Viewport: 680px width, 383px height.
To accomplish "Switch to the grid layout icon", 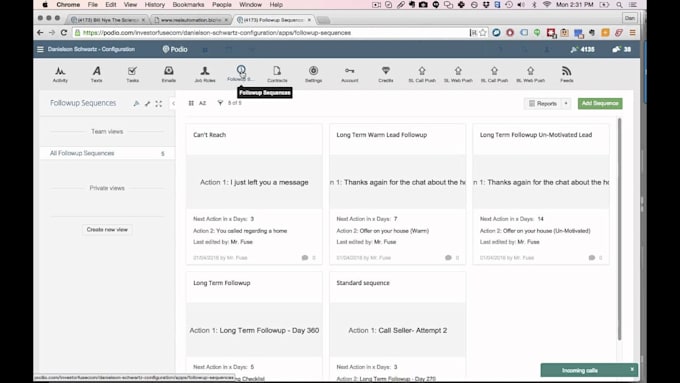I will click(191, 103).
